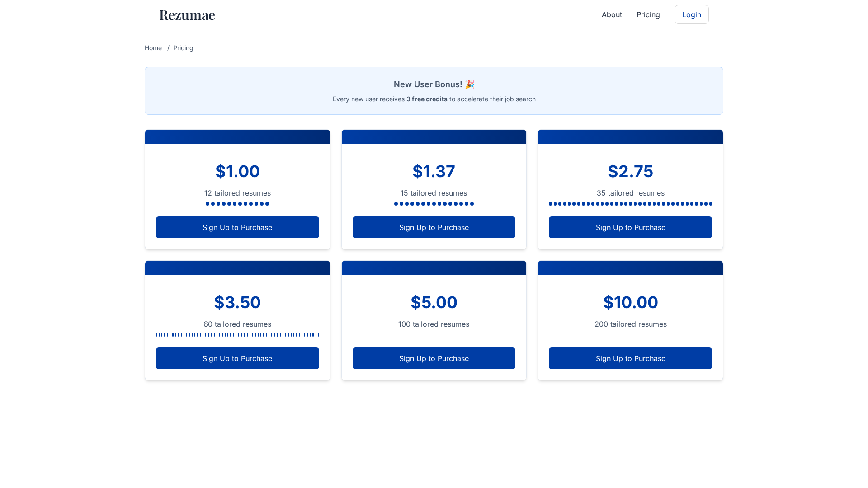Sign up to purchase the $2.75 plan
Screen dimensions: 868x488
(x=630, y=227)
